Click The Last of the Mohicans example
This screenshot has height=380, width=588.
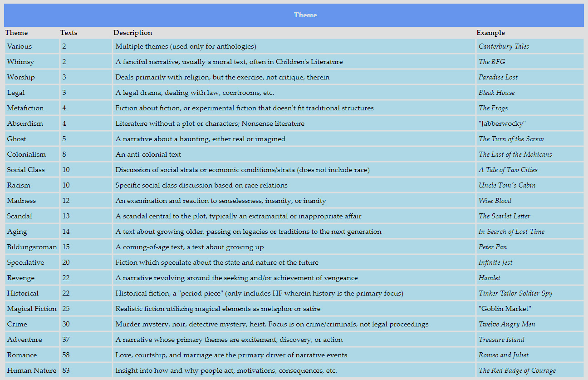coord(515,154)
